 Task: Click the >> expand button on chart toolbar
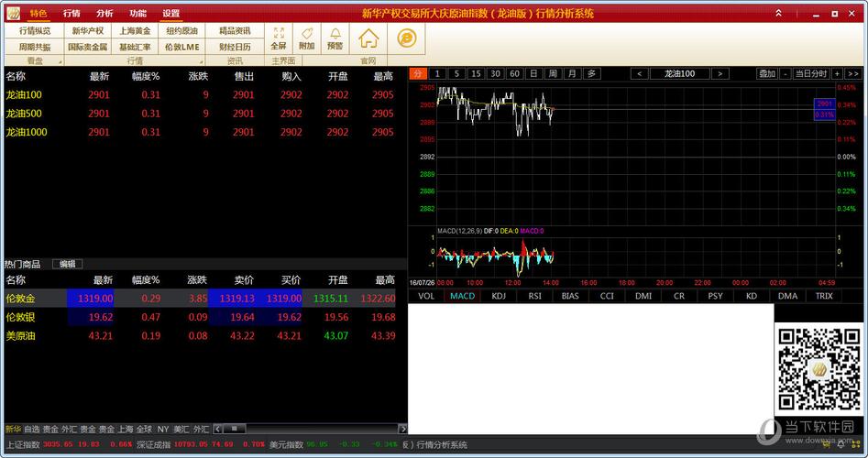pos(853,73)
